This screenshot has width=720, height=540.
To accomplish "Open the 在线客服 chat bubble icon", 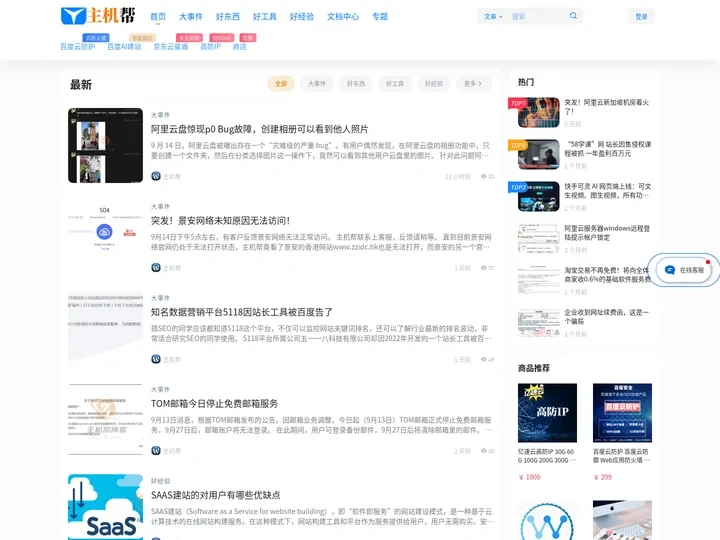I will point(670,270).
